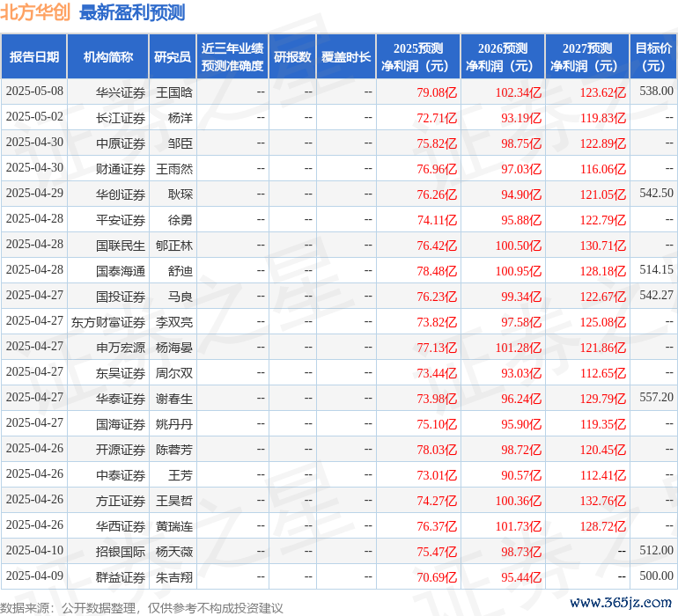Click researcher name 王雨然
Viewport: 678px width, 616px height.
pyautogui.click(x=173, y=169)
